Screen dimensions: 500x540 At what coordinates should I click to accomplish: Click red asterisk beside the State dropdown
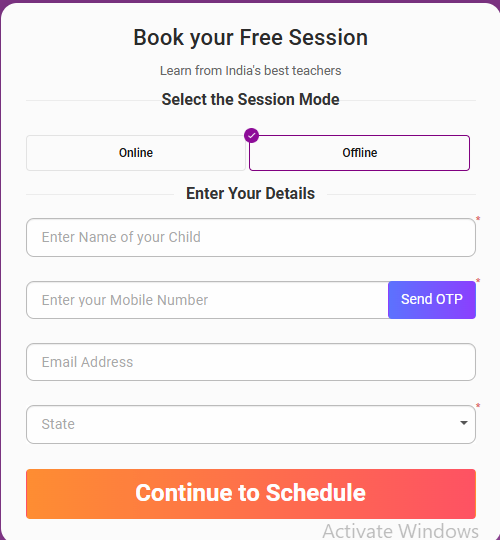[x=478, y=406]
